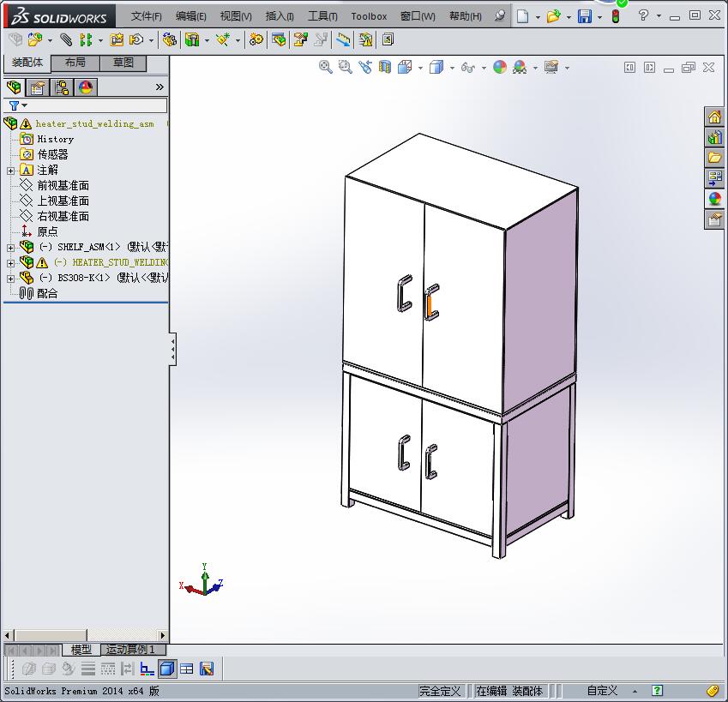Click the Linear Component Pattern toolbar icon
The width and height of the screenshot is (728, 702).
[86, 40]
